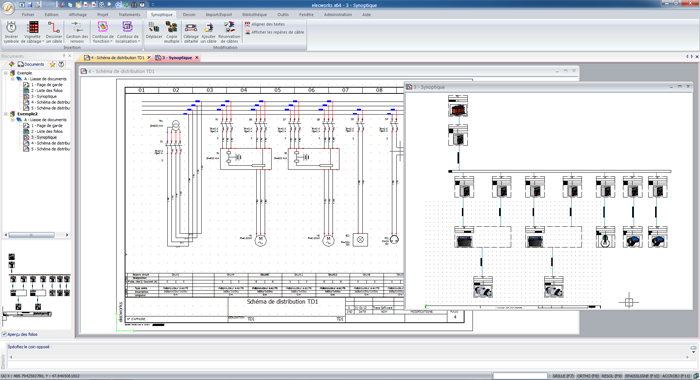This screenshot has width=700, height=380.
Task: Open the Vignette de câblage dropdown
Action: (x=33, y=32)
